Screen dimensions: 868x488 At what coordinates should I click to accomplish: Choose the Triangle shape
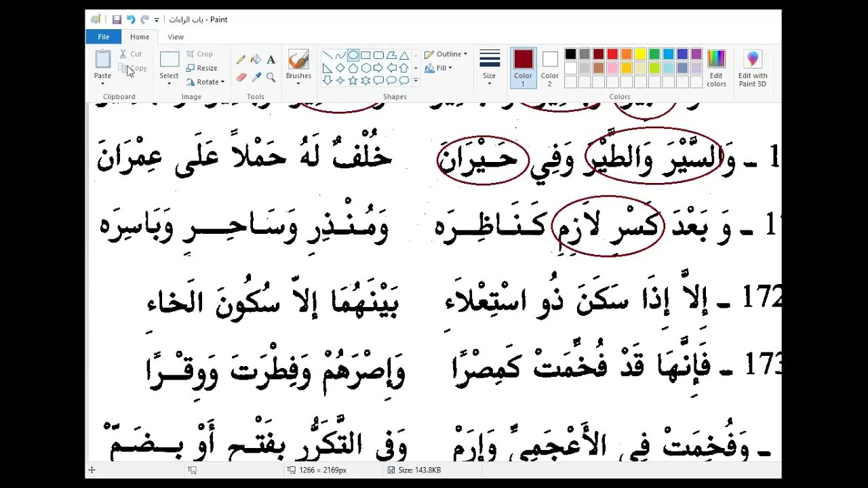coord(404,56)
